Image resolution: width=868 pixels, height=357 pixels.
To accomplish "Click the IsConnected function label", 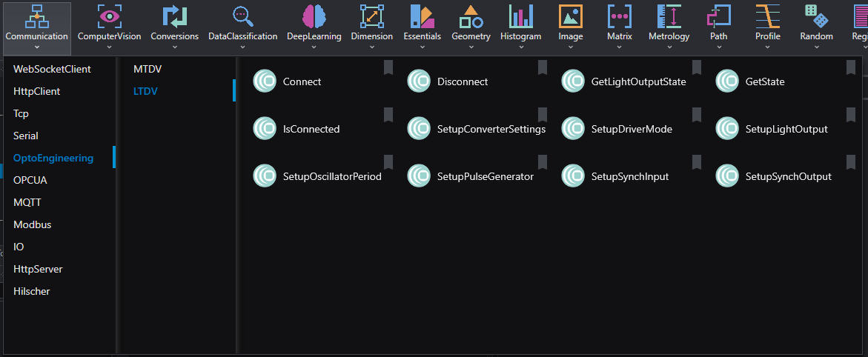I will click(311, 129).
